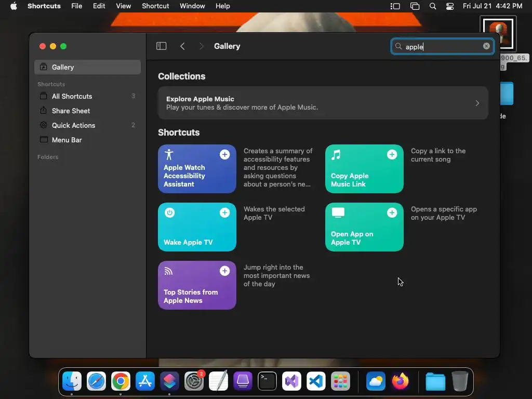The image size is (532, 399).
Task: Open Shortcuts app from the Dock
Action: [x=170, y=381]
